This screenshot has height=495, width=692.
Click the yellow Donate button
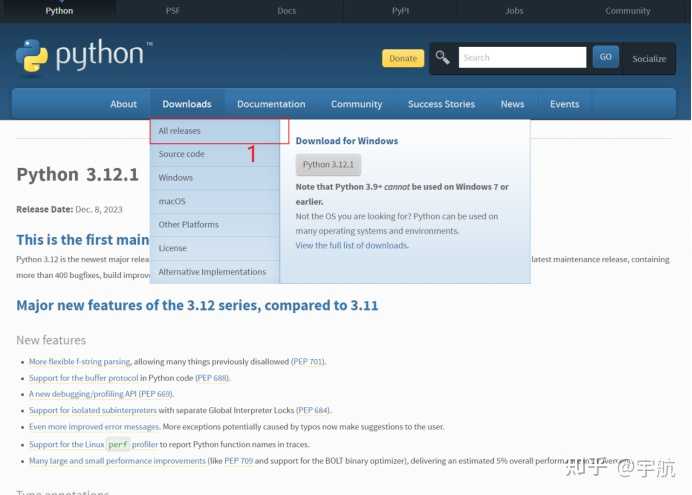click(x=403, y=58)
